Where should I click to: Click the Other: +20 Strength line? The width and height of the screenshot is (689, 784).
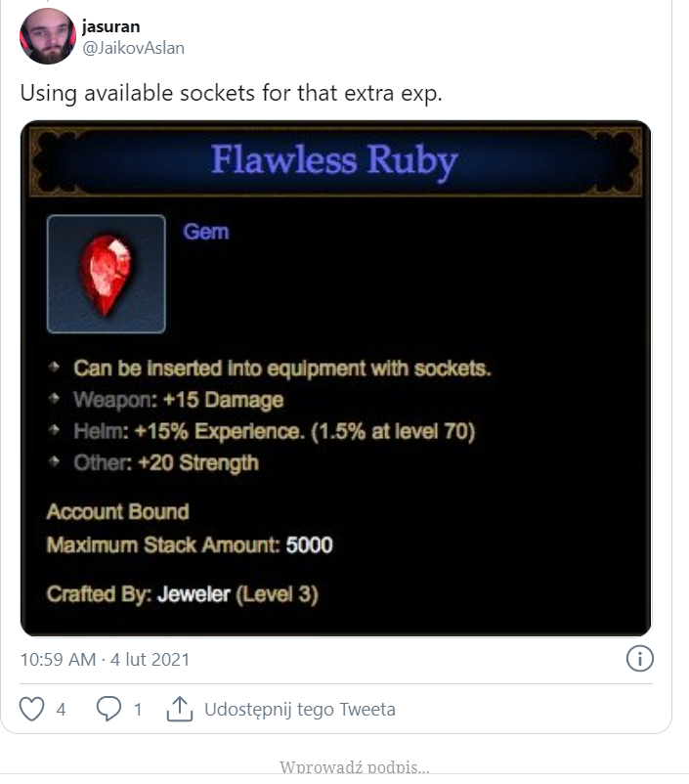166,462
